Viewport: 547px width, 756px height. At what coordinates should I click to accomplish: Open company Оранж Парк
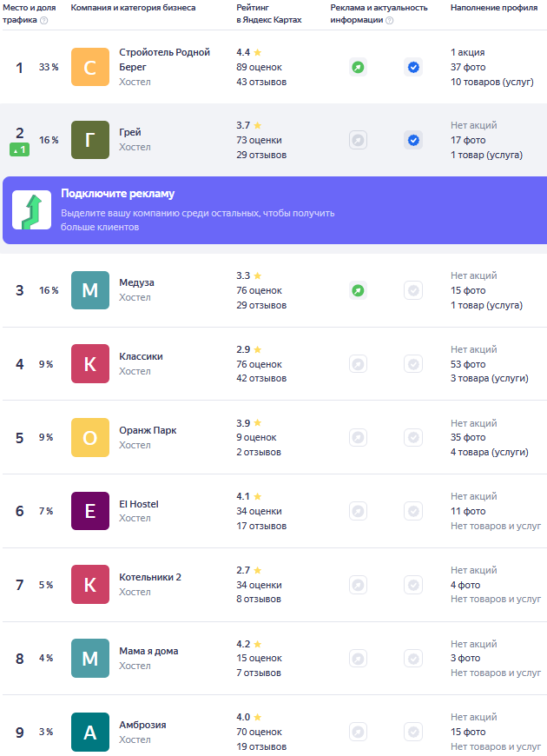point(148,430)
